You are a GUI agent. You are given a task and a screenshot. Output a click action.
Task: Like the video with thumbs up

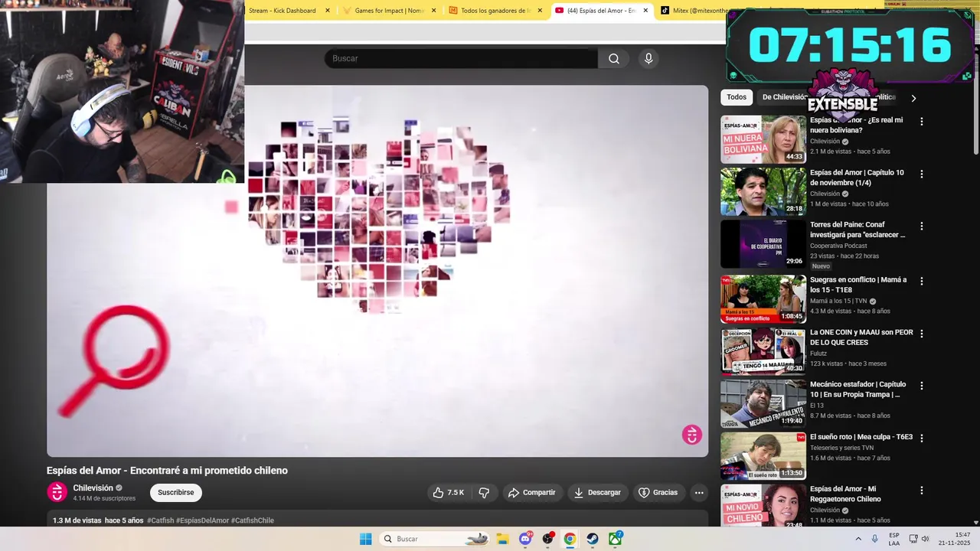(x=449, y=493)
